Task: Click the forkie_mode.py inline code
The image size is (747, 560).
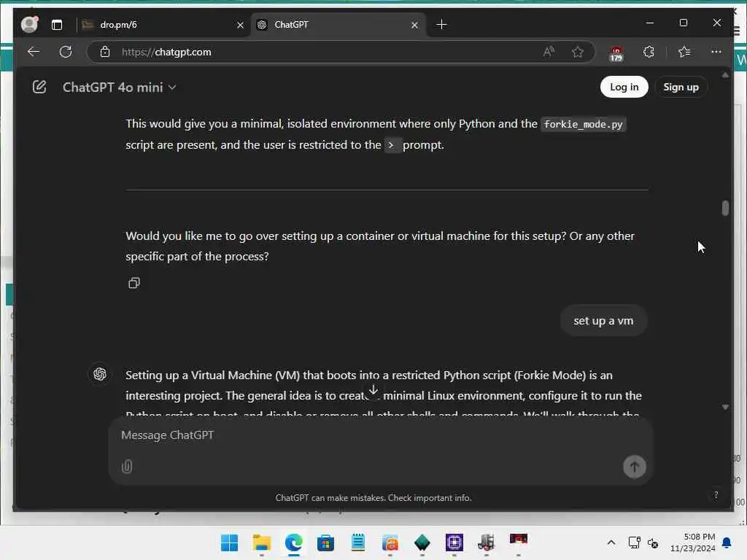Action: click(583, 124)
